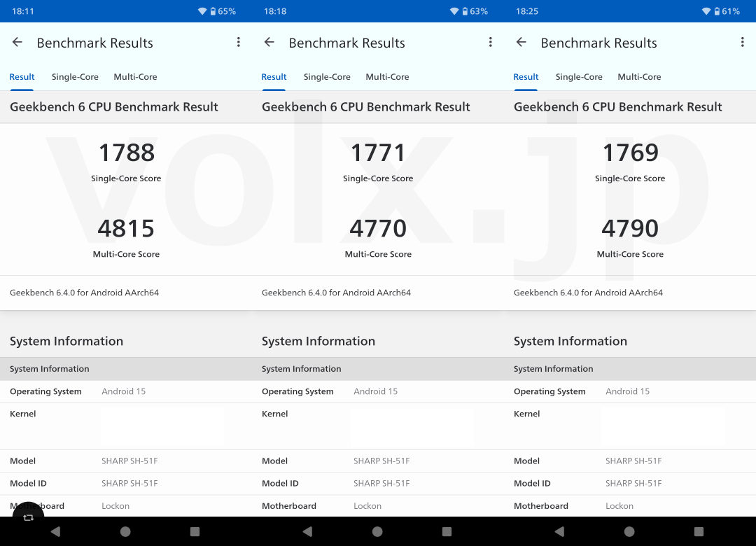Select the Result tab in 18:18 screen
Screen dimensions: 756x546
(x=274, y=77)
